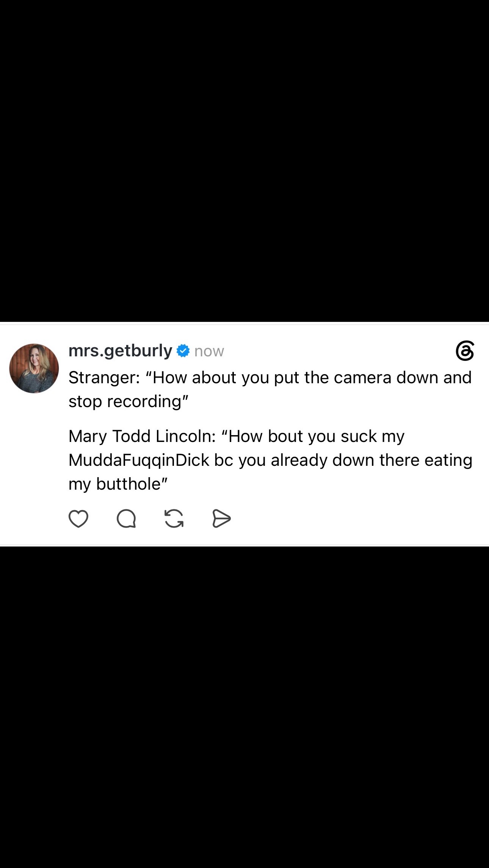Repost using the circular arrows icon
This screenshot has width=489, height=868.
174,518
